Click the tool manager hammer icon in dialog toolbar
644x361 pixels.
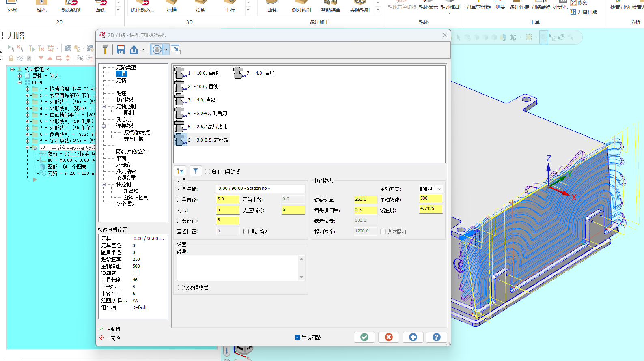tap(105, 49)
